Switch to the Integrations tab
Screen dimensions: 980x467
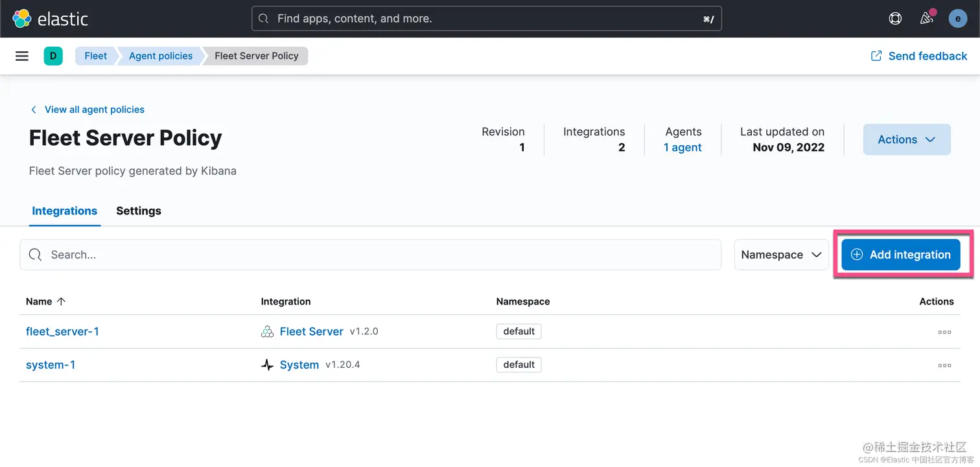pyautogui.click(x=65, y=211)
